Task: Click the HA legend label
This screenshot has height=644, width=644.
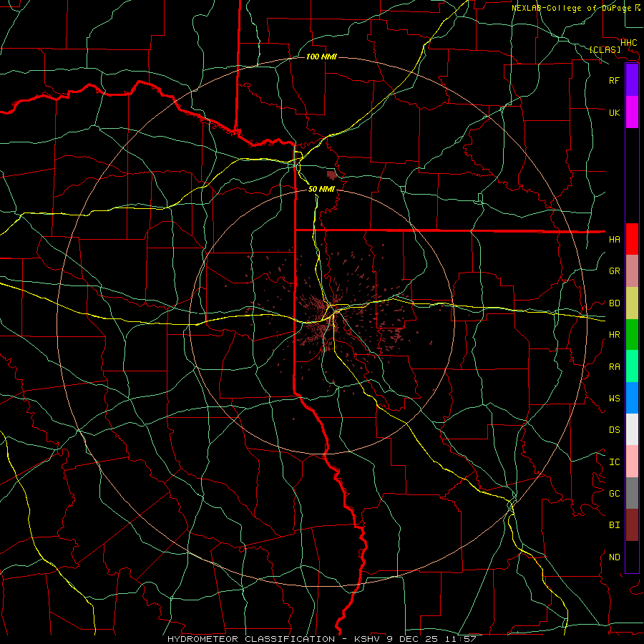Action: click(614, 240)
